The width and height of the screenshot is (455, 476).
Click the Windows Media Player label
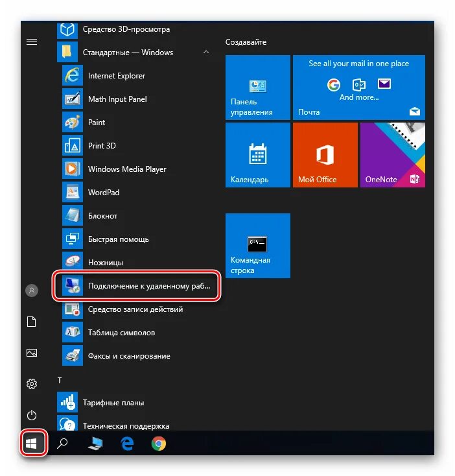pos(127,169)
